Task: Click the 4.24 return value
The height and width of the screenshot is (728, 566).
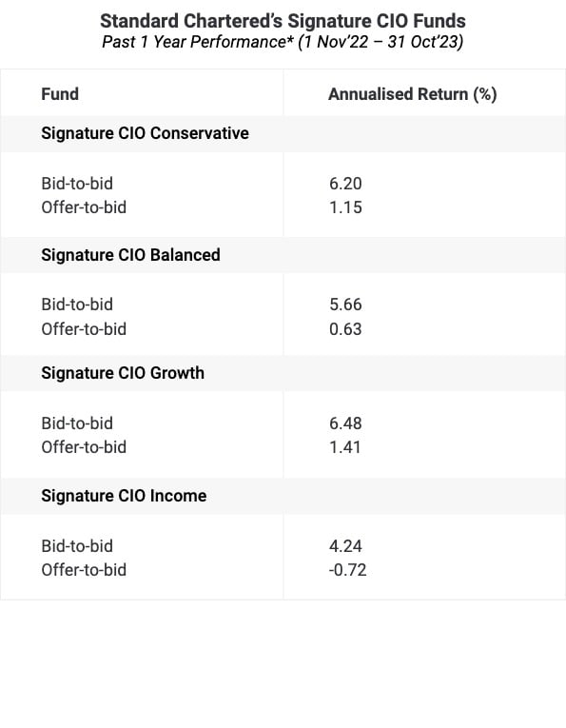Action: (x=345, y=546)
